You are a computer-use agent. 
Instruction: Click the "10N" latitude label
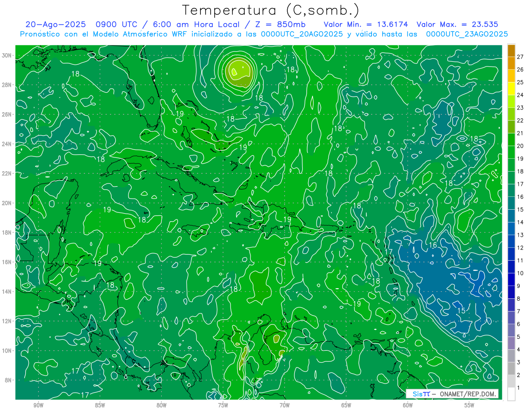(6, 351)
